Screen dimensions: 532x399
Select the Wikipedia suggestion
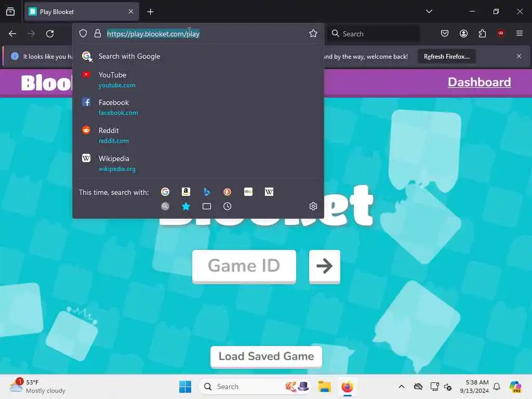198,163
